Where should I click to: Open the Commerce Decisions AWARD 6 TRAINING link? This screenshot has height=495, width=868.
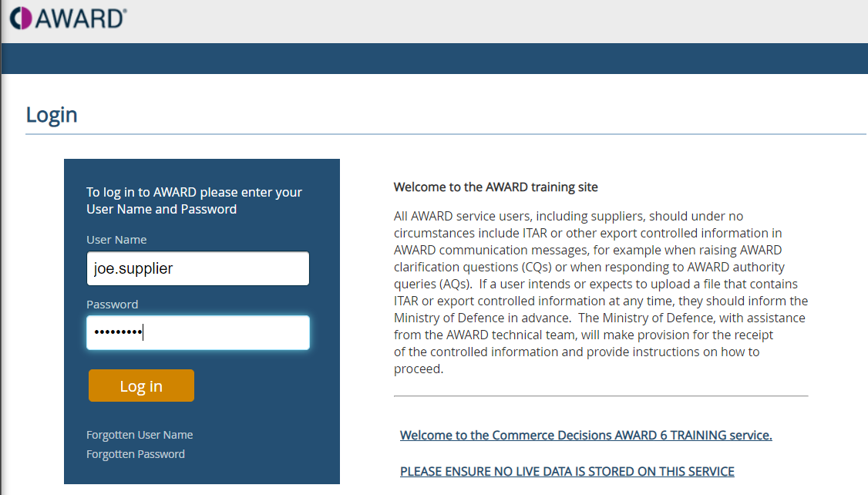tap(586, 435)
